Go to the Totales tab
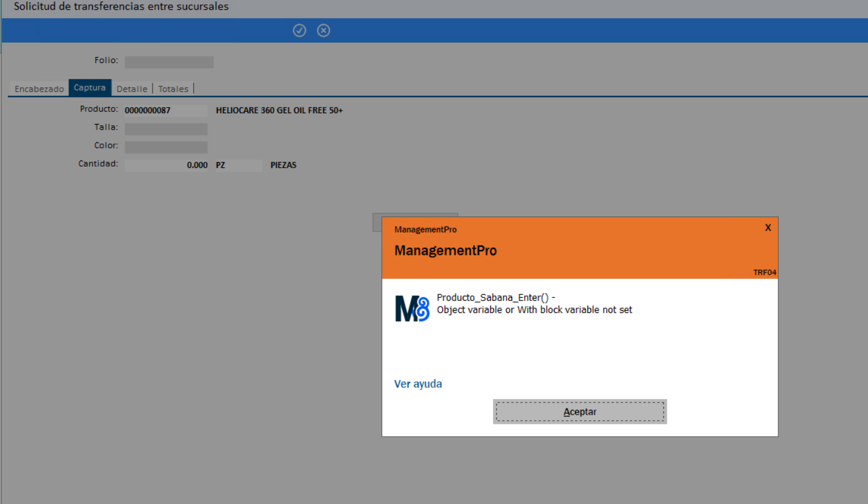 click(173, 89)
